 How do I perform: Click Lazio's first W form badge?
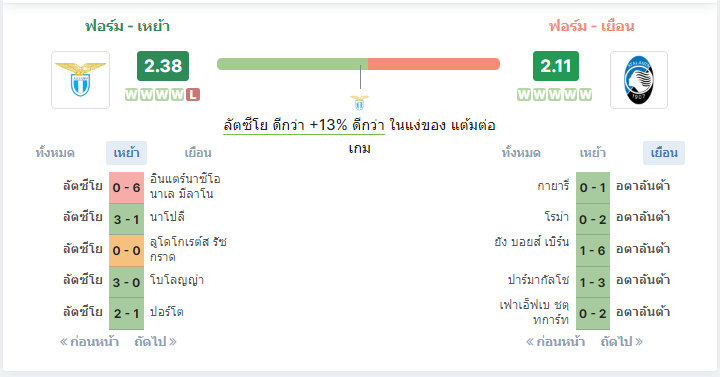click(131, 95)
